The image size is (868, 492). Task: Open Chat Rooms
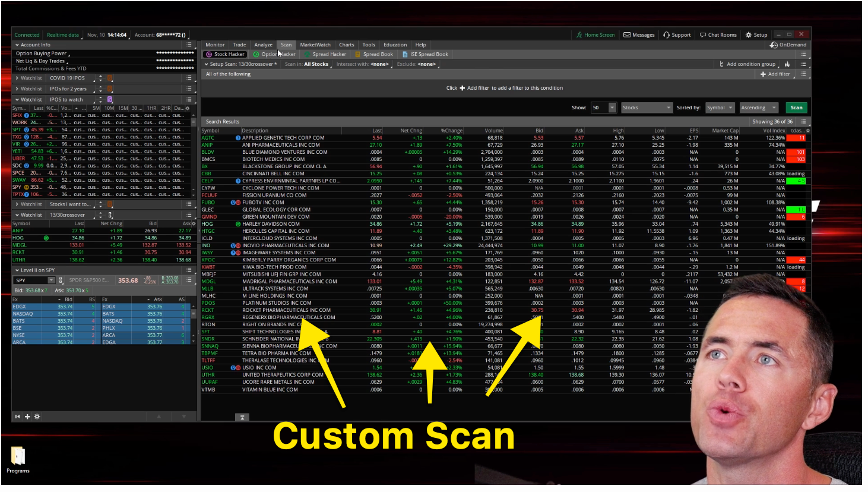click(718, 35)
